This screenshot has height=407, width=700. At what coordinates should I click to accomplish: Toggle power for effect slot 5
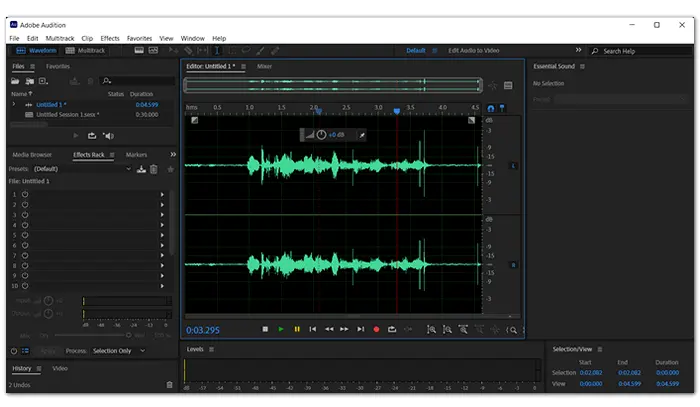25,235
